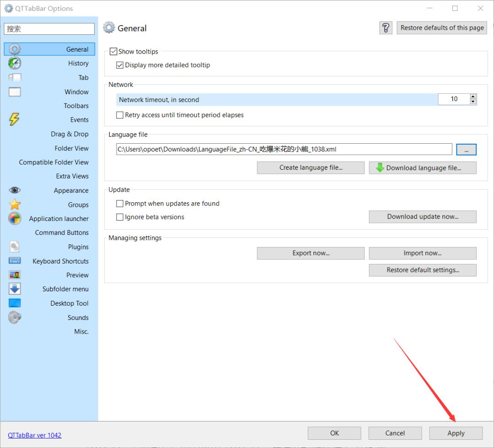The width and height of the screenshot is (494, 448).
Task: Click the Appearance eye icon
Action: [15, 190]
